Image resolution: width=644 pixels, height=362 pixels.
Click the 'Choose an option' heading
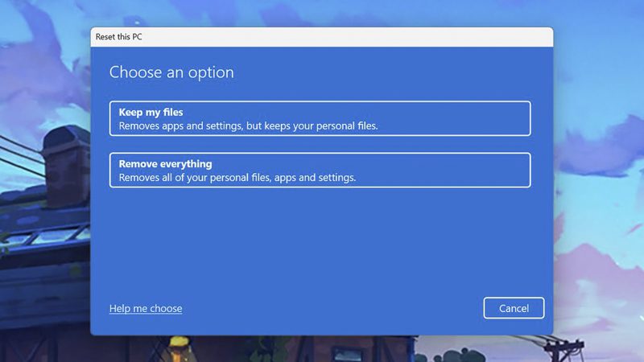pyautogui.click(x=171, y=72)
